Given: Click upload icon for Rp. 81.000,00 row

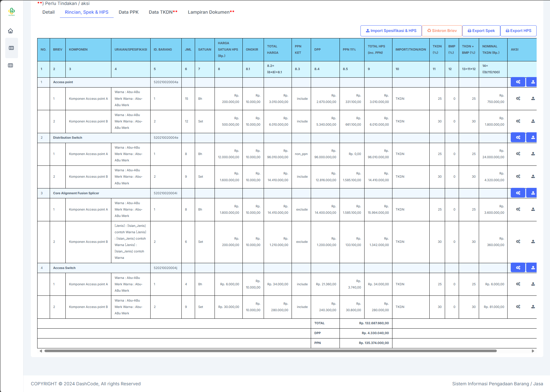Looking at the screenshot, I should coord(533,307).
